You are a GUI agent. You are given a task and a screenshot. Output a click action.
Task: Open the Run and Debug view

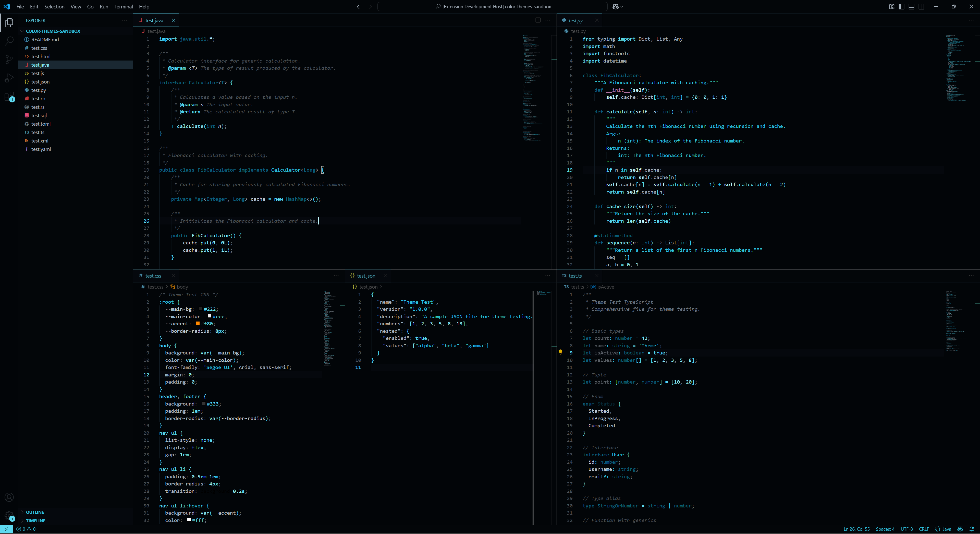pos(9,78)
